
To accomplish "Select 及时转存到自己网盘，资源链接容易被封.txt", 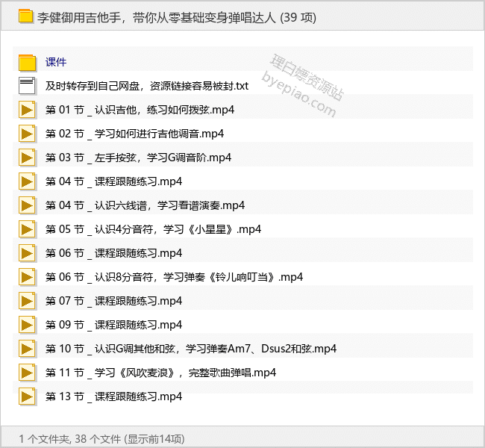I will [x=147, y=86].
